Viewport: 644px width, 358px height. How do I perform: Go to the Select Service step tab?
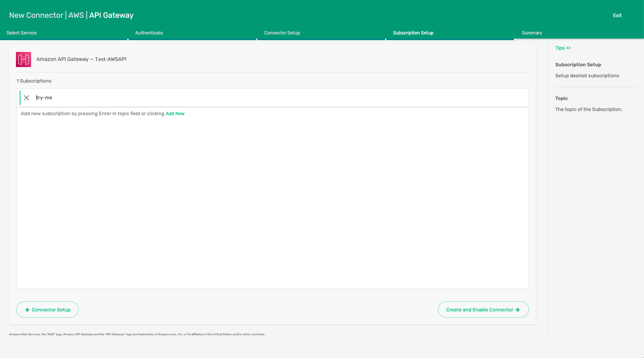pos(22,33)
